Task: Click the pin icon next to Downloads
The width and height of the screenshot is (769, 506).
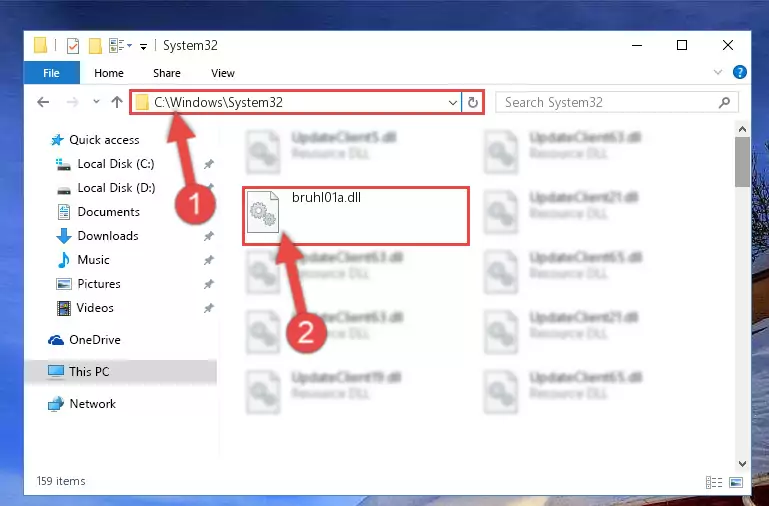Action: [x=209, y=236]
